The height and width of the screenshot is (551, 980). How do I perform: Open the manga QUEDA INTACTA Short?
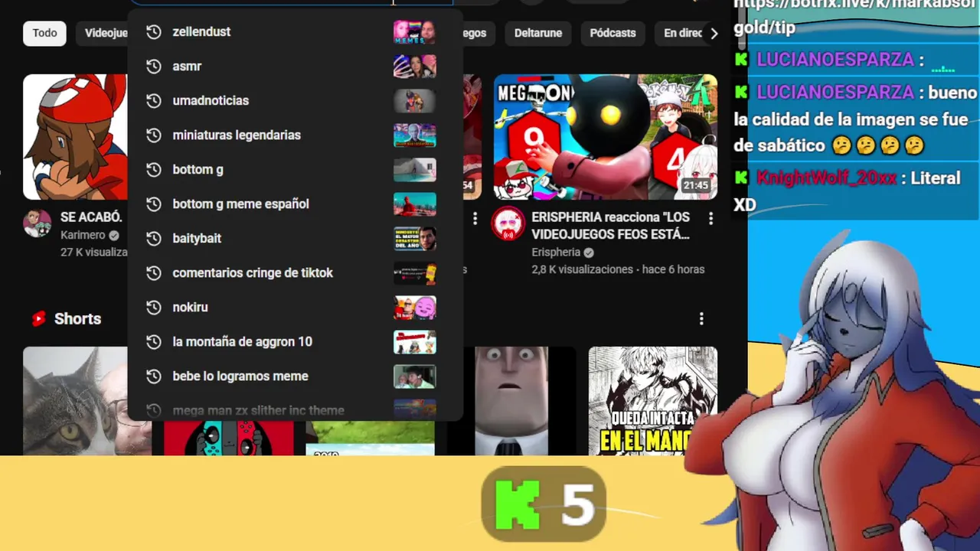(652, 401)
